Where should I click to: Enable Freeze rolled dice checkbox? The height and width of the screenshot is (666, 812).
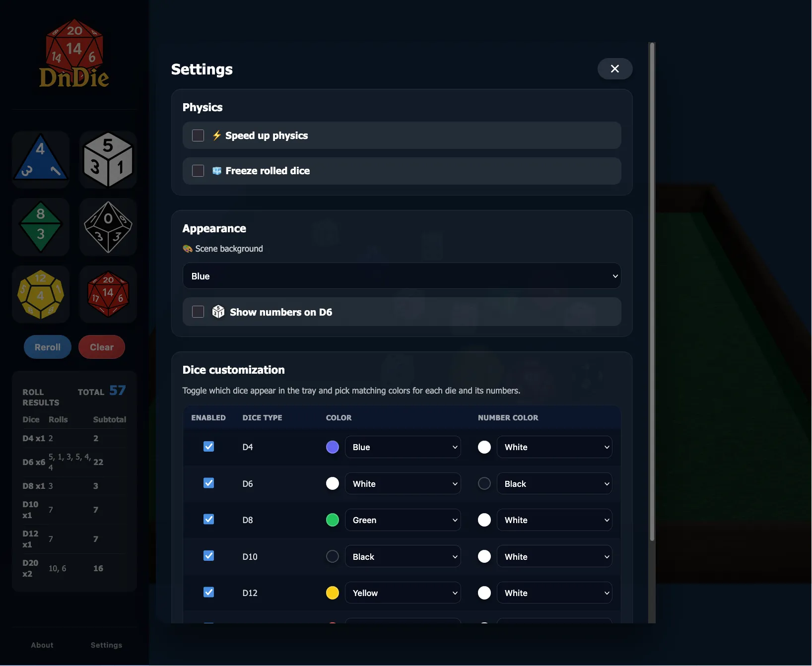(x=198, y=171)
